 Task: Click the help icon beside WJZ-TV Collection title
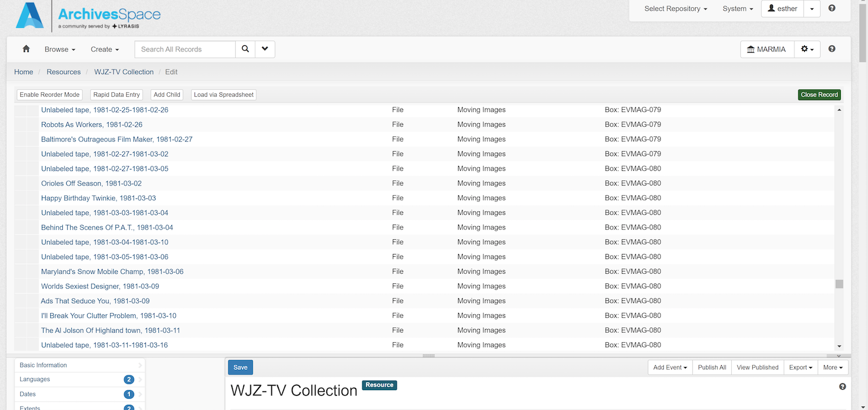click(843, 386)
